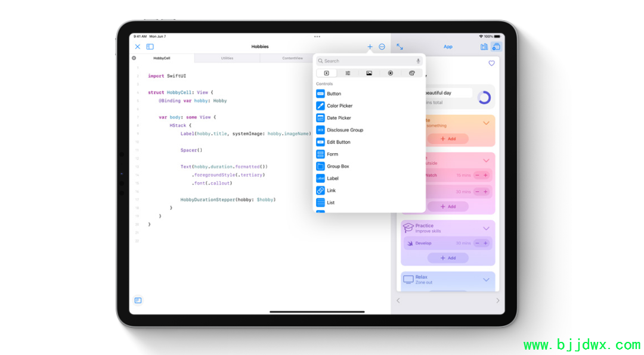Collapse the Practice card chevron

point(487,229)
